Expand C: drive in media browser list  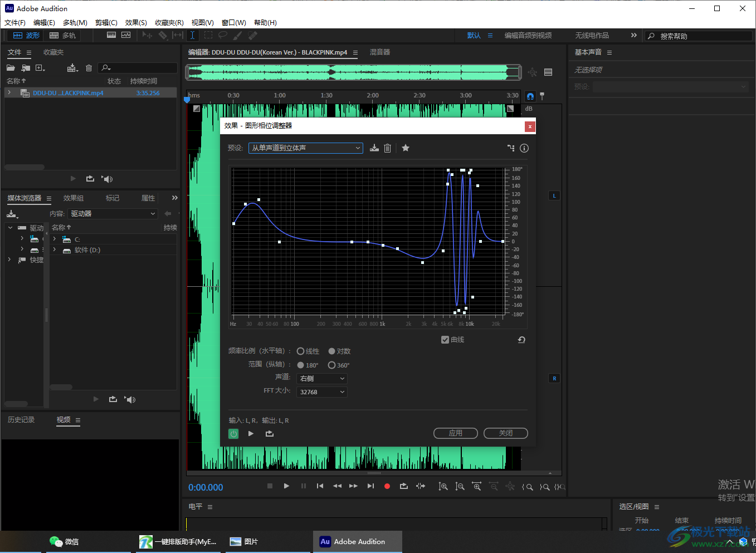(55, 239)
